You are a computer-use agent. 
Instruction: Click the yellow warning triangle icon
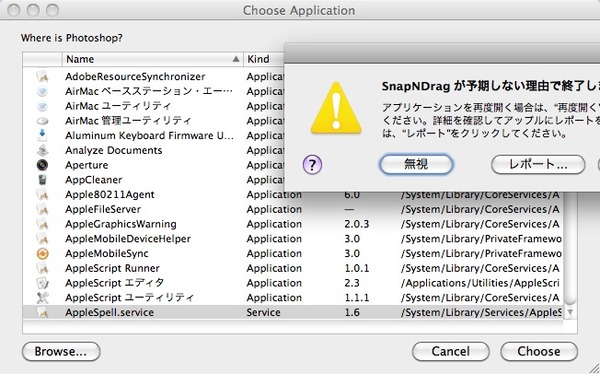click(x=336, y=108)
